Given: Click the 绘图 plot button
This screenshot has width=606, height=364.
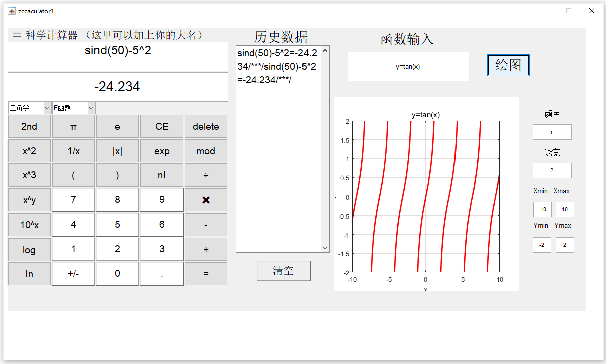Looking at the screenshot, I should coord(508,65).
